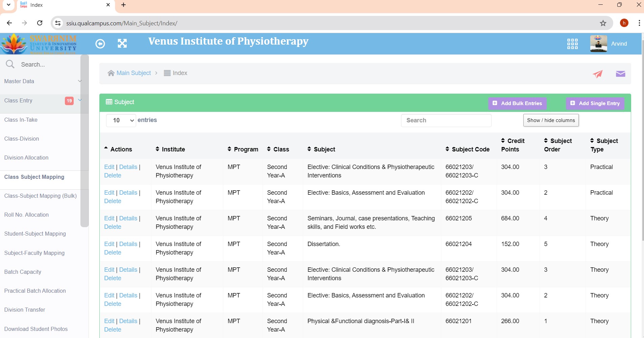The image size is (644, 338).
Task: Open the apps grid icon in header
Action: [572, 44]
